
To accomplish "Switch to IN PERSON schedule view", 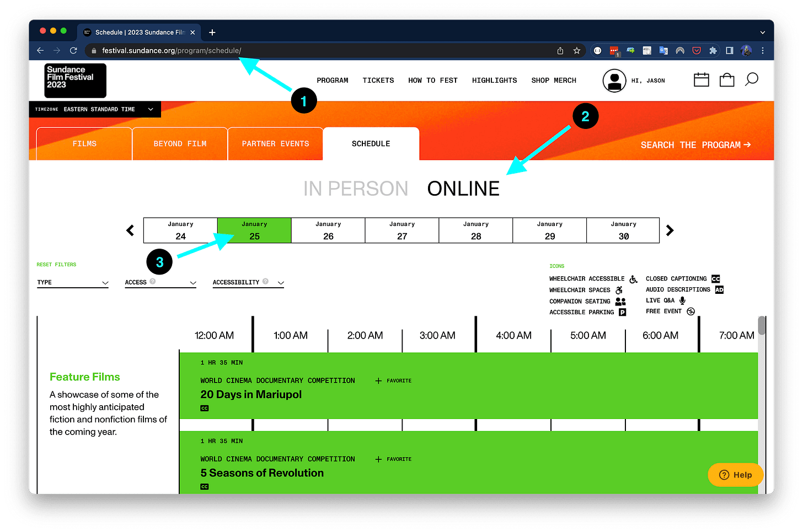I will pos(355,189).
